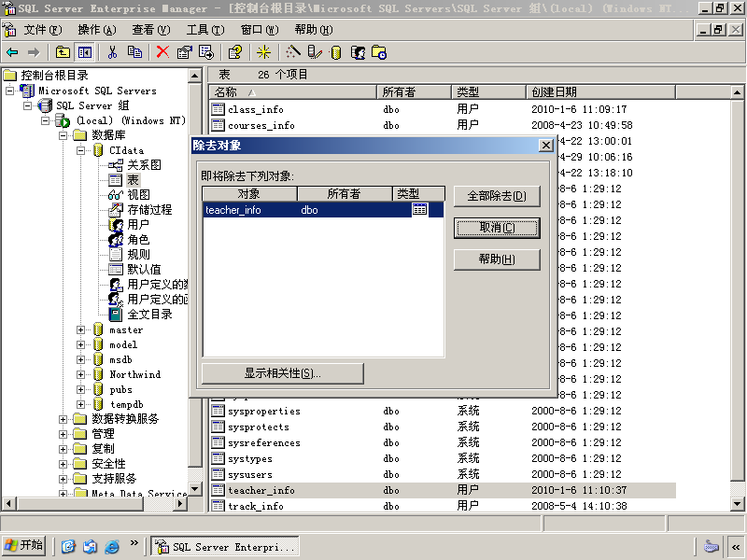Image resolution: width=747 pixels, height=560 pixels.
Task: Open the 查看(V) menu
Action: [x=151, y=30]
